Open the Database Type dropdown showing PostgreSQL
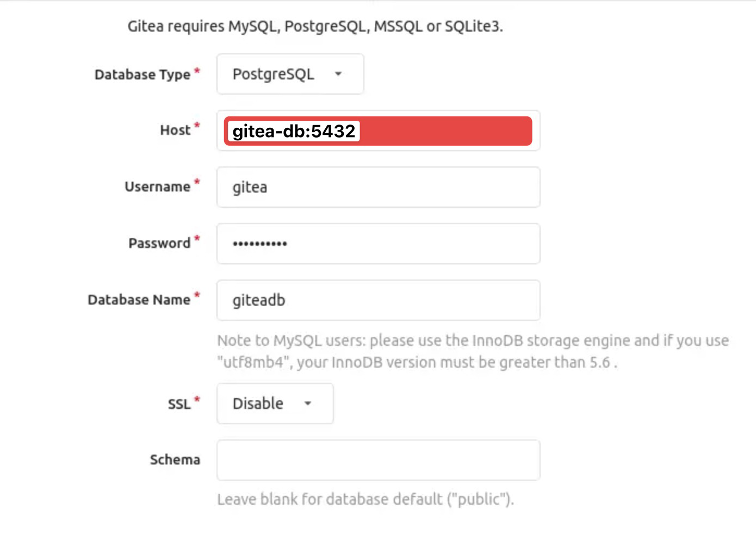 (289, 74)
